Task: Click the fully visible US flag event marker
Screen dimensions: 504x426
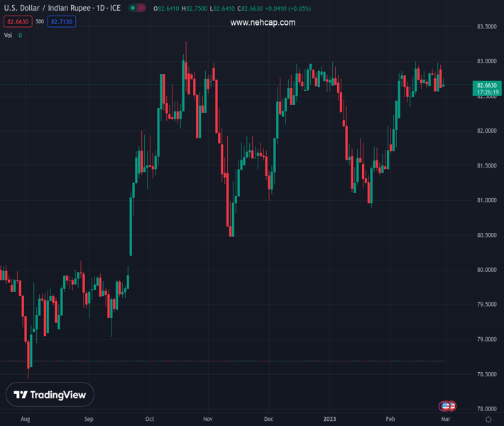Action: click(445, 406)
